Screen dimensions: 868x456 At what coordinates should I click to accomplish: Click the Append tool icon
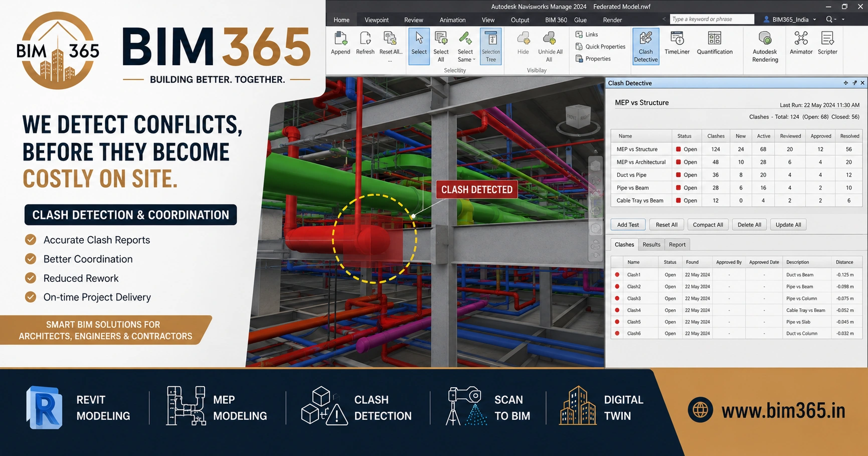[x=340, y=38]
